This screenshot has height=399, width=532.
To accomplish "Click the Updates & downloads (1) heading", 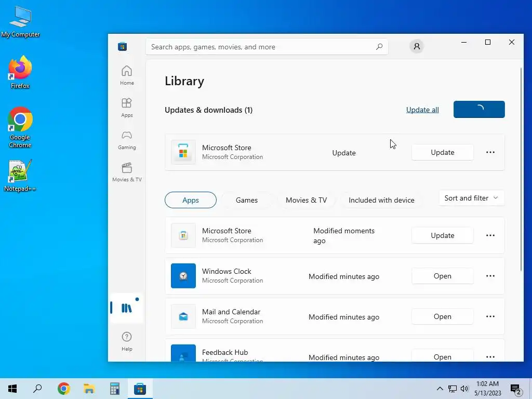I will pyautogui.click(x=209, y=110).
